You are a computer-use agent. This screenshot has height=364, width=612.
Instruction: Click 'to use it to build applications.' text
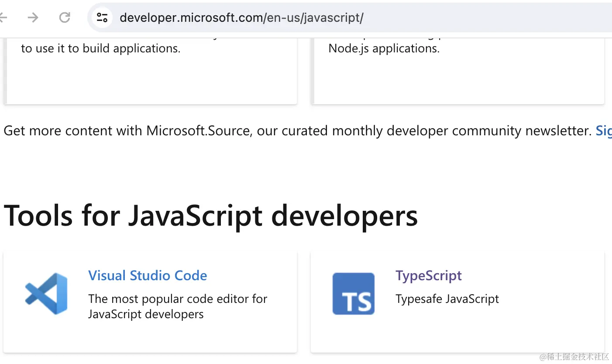(x=101, y=48)
